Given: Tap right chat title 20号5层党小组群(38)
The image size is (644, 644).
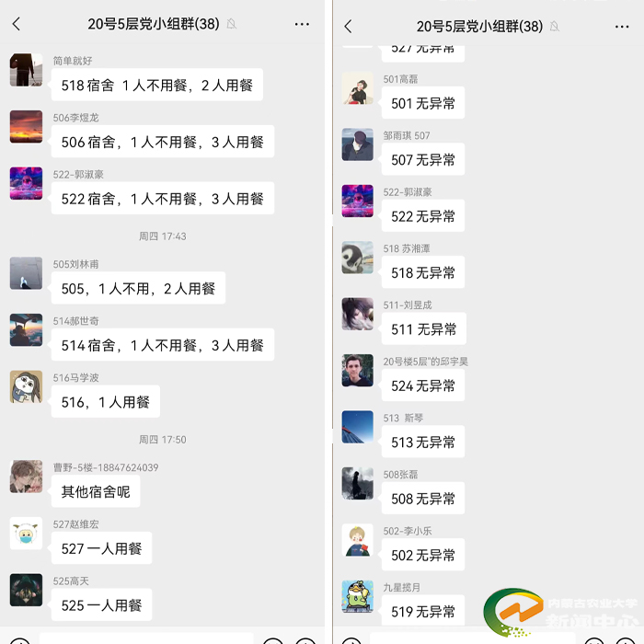Looking at the screenshot, I should (x=479, y=27).
